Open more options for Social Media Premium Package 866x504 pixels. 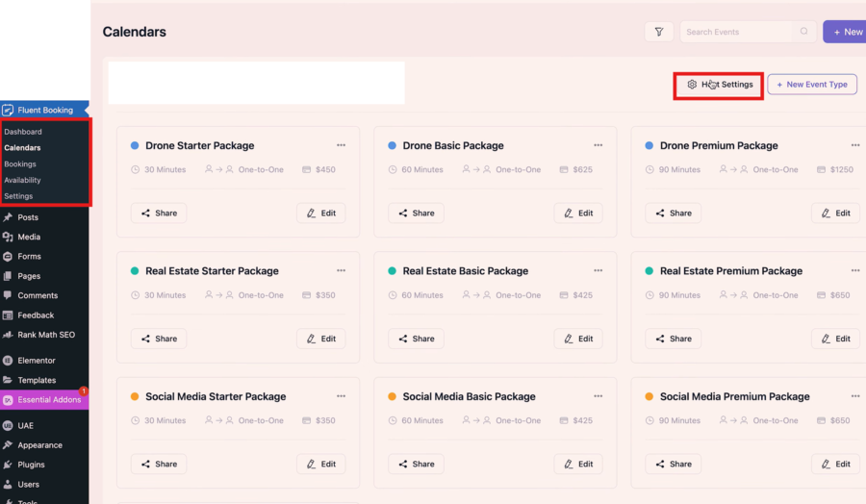(x=855, y=396)
